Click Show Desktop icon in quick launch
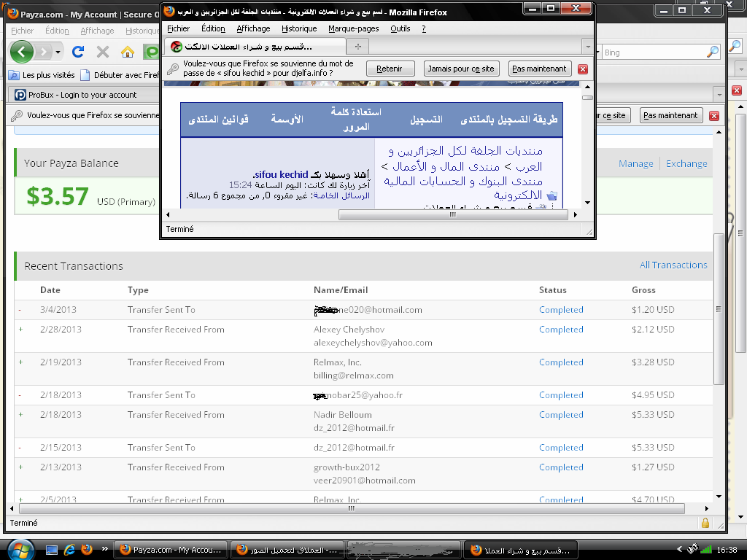Viewport: 747px width, 560px height. click(52, 550)
